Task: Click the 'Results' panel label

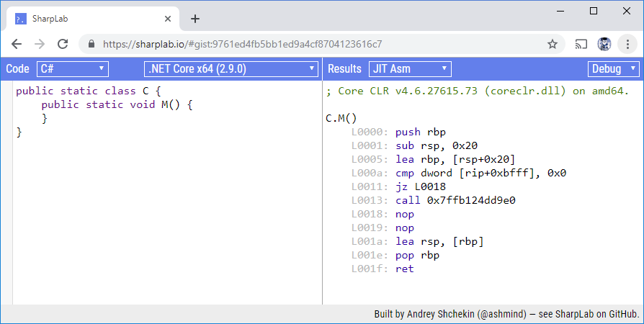Action: pyautogui.click(x=344, y=69)
